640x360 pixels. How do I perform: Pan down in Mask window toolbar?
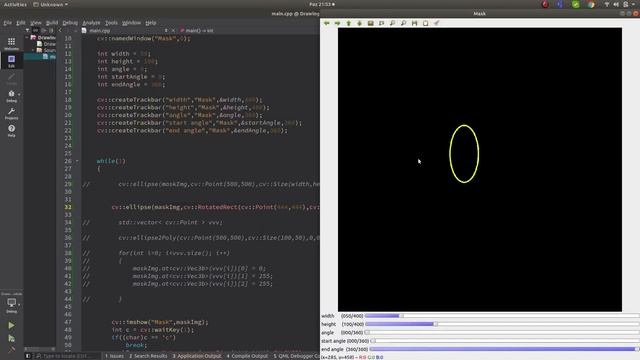[x=360, y=23]
